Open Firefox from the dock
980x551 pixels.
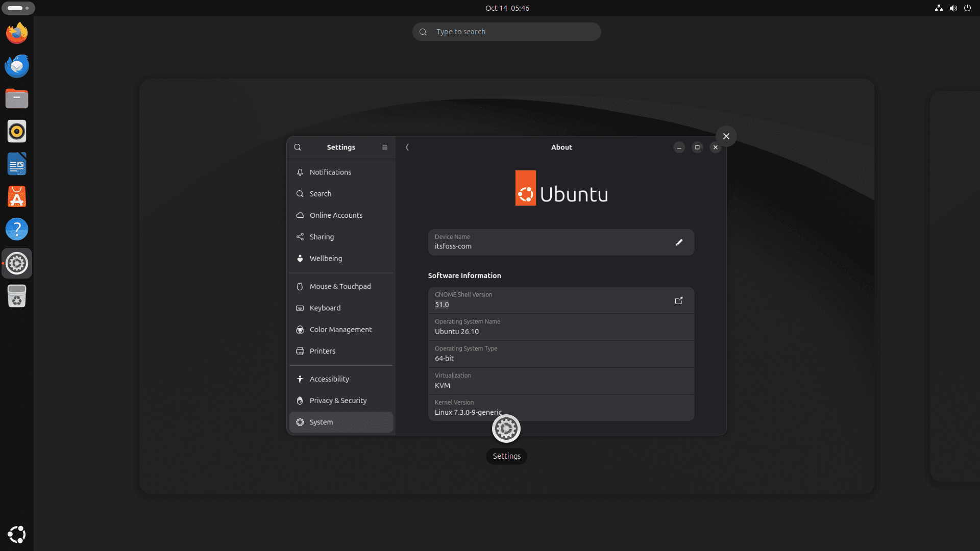click(x=17, y=33)
